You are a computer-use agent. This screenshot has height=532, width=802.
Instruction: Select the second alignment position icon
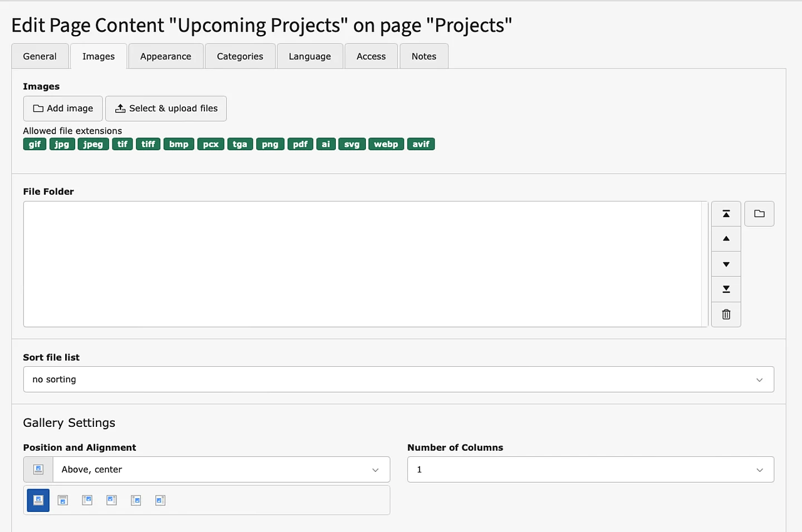click(x=62, y=500)
